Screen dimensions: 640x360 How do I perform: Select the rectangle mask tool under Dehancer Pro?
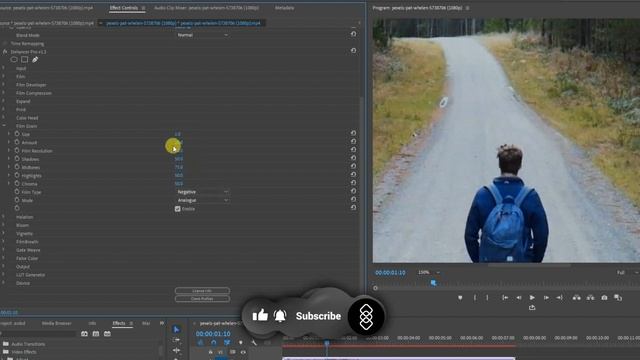click(24, 60)
